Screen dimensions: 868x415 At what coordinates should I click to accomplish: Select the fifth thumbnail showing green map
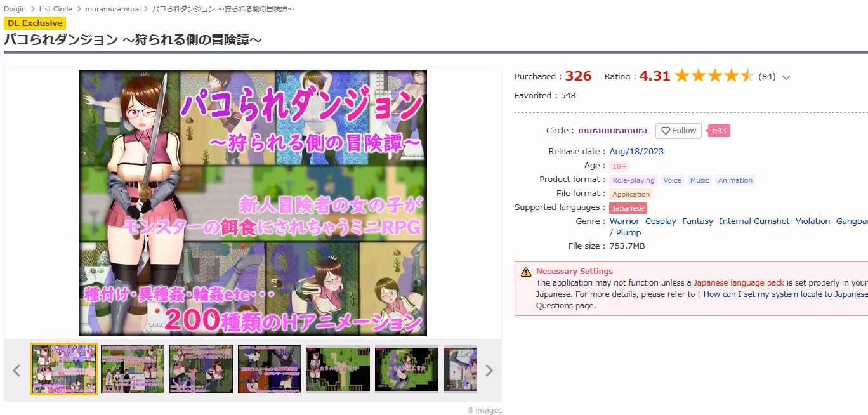[338, 369]
